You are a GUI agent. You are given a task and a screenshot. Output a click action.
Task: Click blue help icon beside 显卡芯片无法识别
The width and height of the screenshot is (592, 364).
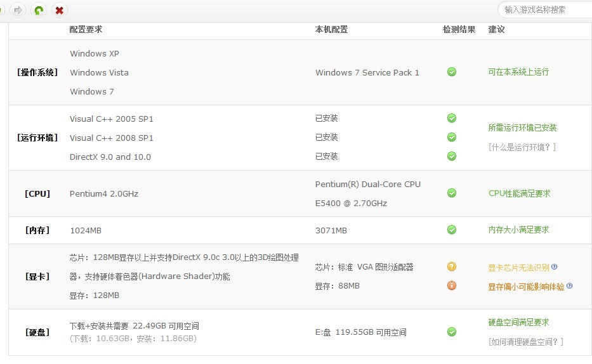554,267
